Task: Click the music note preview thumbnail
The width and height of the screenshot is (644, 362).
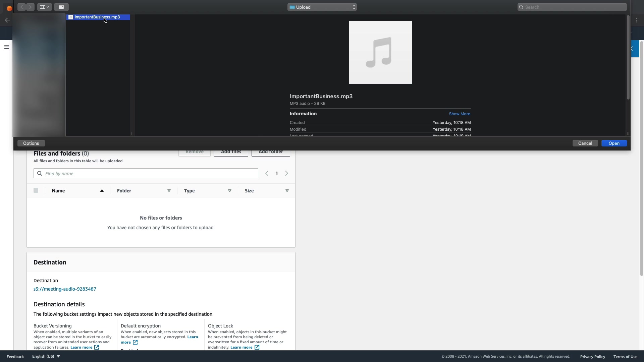Action: tap(380, 52)
